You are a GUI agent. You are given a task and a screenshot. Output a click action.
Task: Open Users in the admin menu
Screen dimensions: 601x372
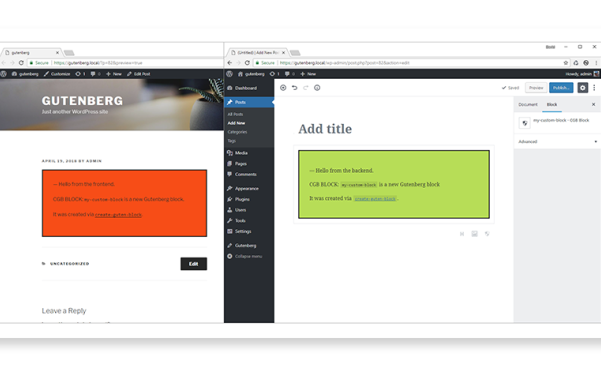(249, 210)
